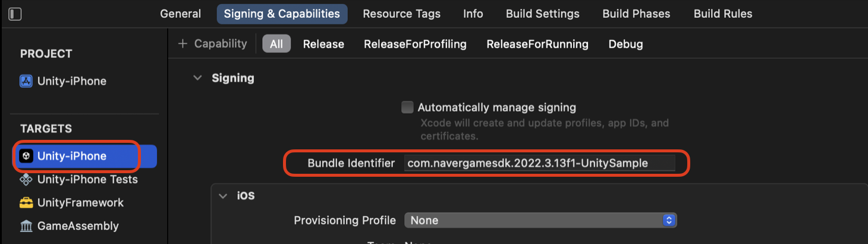Click the Unity-iPhone Tests diamond icon

click(x=26, y=179)
